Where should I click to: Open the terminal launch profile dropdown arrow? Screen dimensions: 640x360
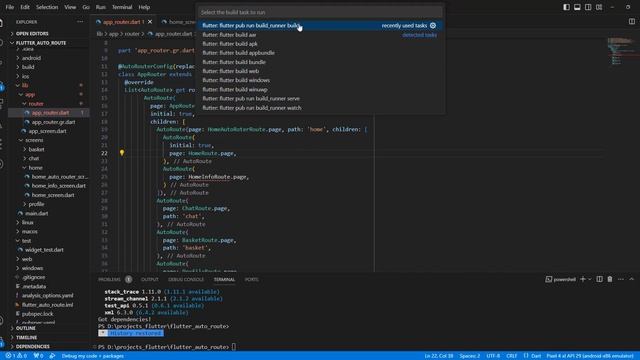click(589, 279)
